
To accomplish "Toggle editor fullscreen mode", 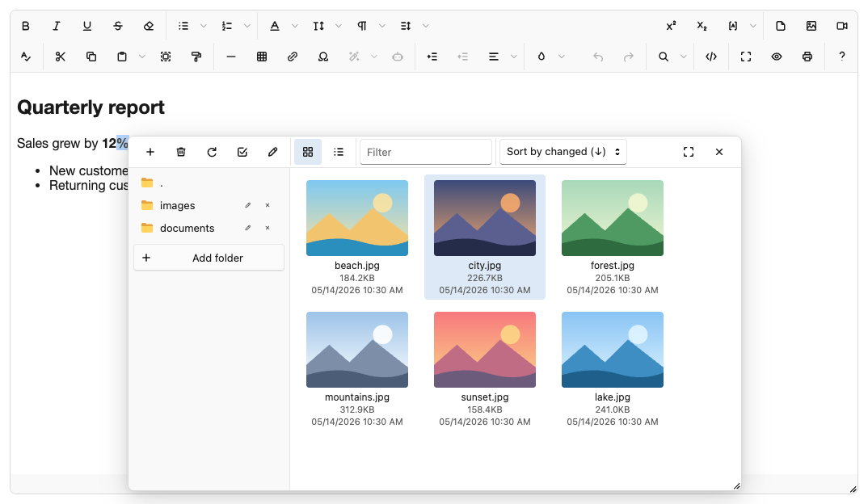I will tap(746, 57).
